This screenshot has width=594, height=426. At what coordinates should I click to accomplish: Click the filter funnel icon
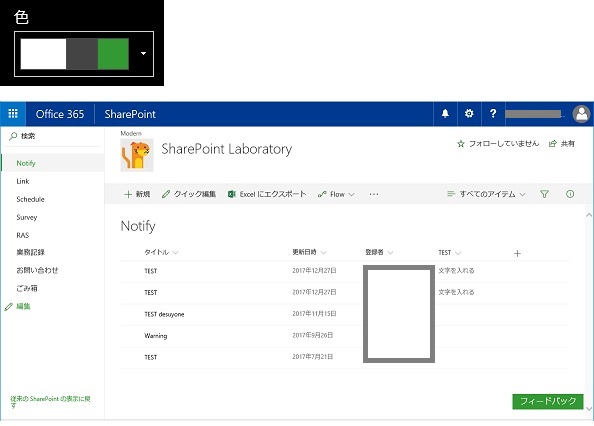(544, 194)
